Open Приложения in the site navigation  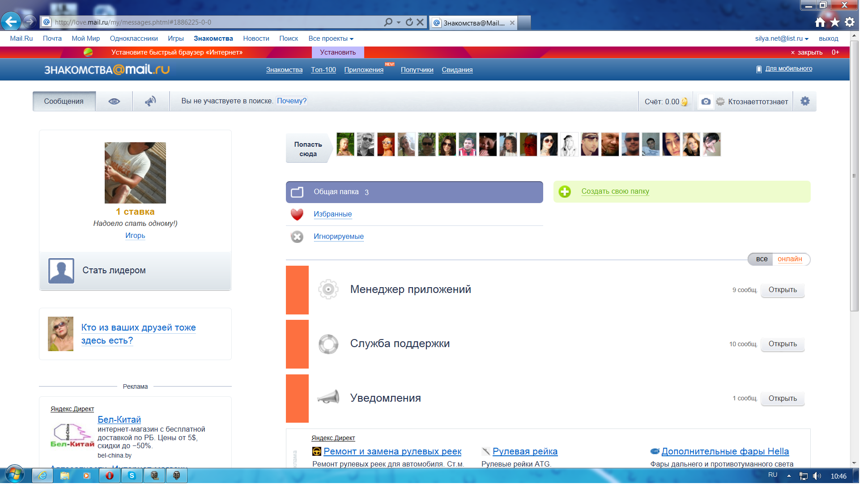click(364, 70)
